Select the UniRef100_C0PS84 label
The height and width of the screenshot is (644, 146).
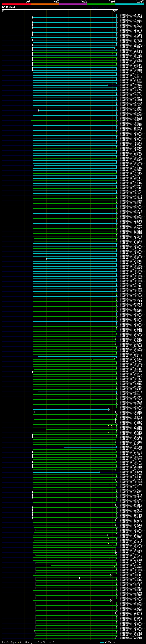[131, 447]
